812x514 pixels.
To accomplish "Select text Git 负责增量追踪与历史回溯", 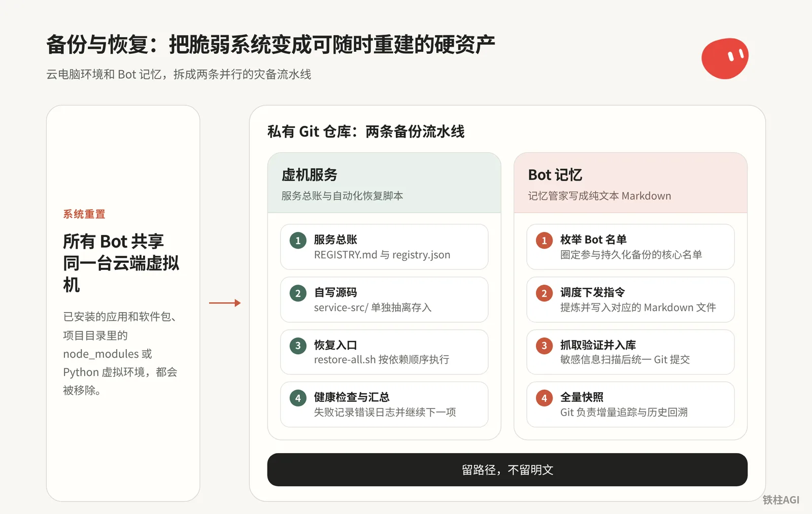I will (x=624, y=413).
